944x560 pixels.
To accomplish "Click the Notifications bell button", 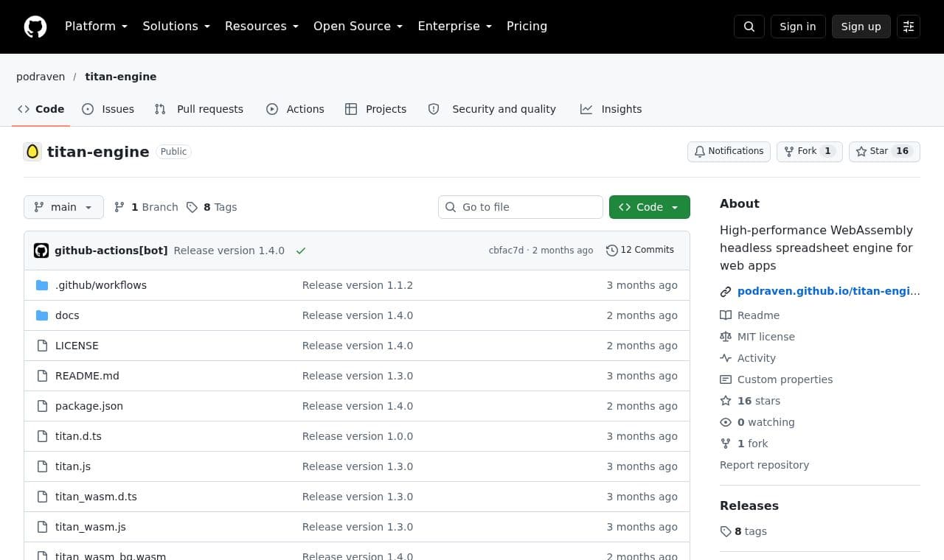I will pos(729,151).
